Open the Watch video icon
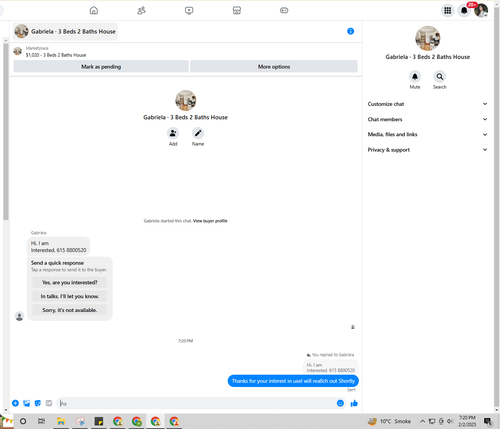The height and width of the screenshot is (429, 500). click(x=189, y=11)
